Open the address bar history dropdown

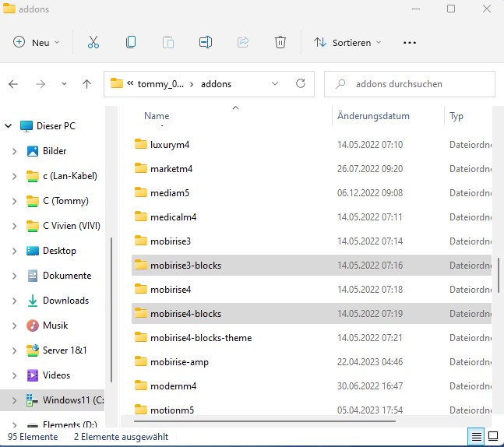coord(275,83)
